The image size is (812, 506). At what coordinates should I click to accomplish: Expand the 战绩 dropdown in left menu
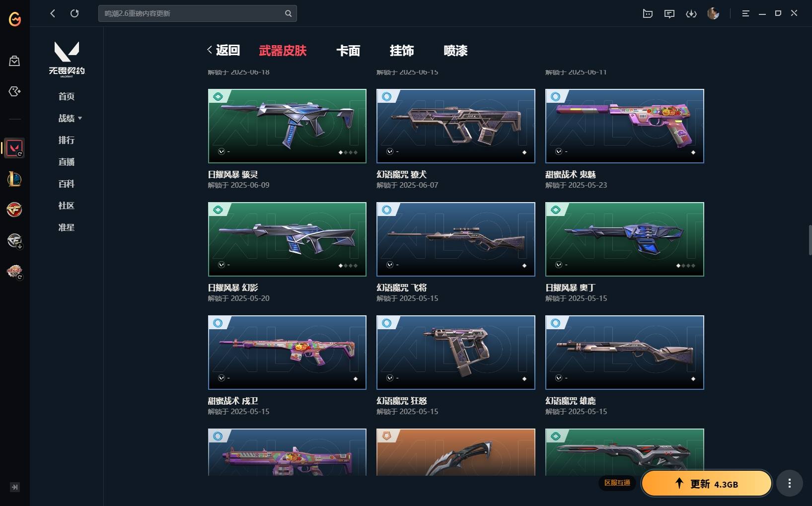coord(70,118)
